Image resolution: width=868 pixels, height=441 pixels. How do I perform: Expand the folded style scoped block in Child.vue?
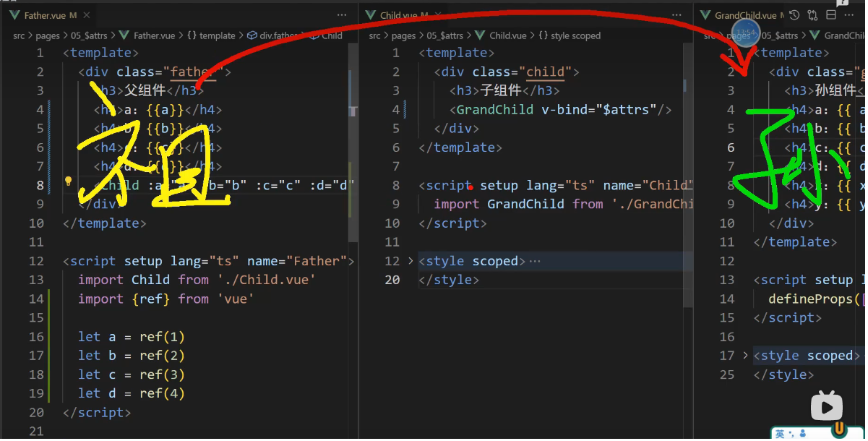click(x=411, y=261)
